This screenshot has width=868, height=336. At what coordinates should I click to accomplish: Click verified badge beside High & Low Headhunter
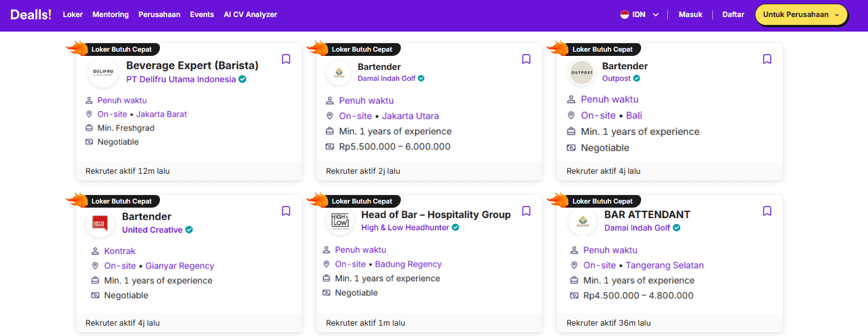[x=456, y=228]
